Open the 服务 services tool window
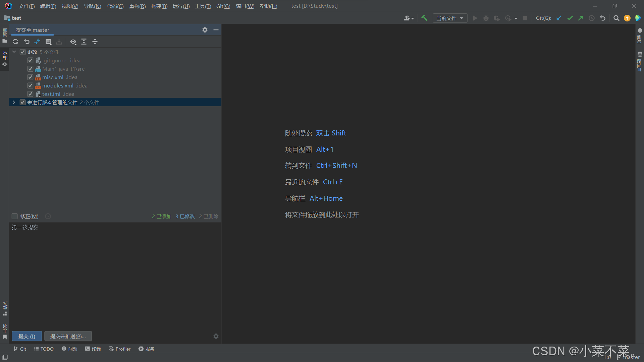 coord(146,349)
